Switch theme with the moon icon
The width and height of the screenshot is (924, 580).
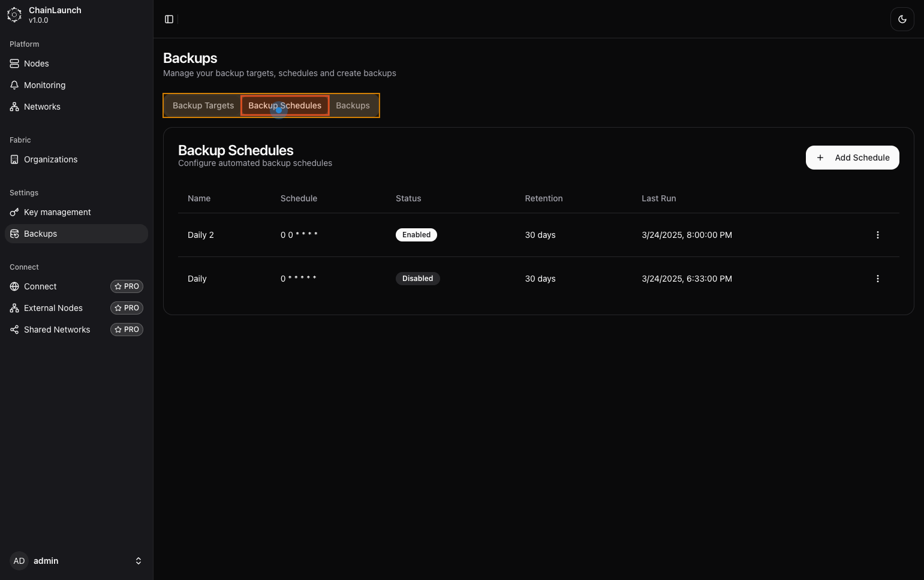pyautogui.click(x=902, y=19)
